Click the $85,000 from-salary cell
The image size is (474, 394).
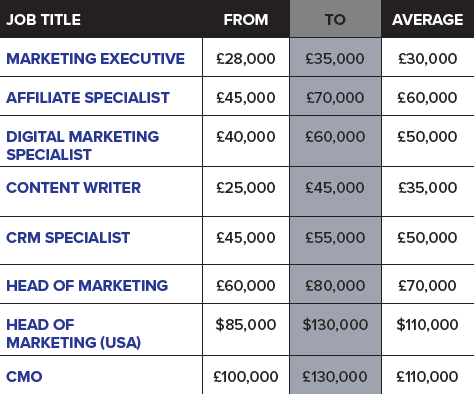click(x=246, y=325)
